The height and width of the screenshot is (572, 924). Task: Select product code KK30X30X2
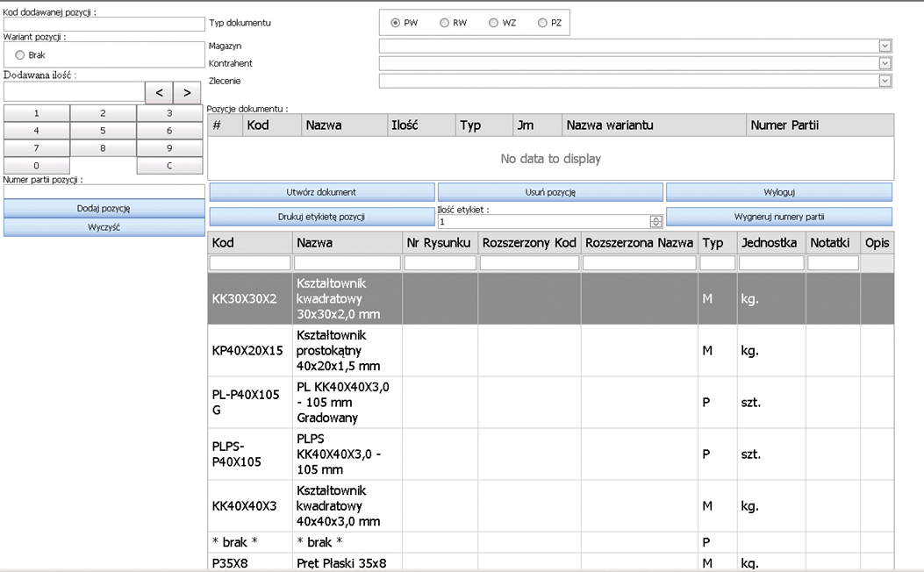(245, 298)
